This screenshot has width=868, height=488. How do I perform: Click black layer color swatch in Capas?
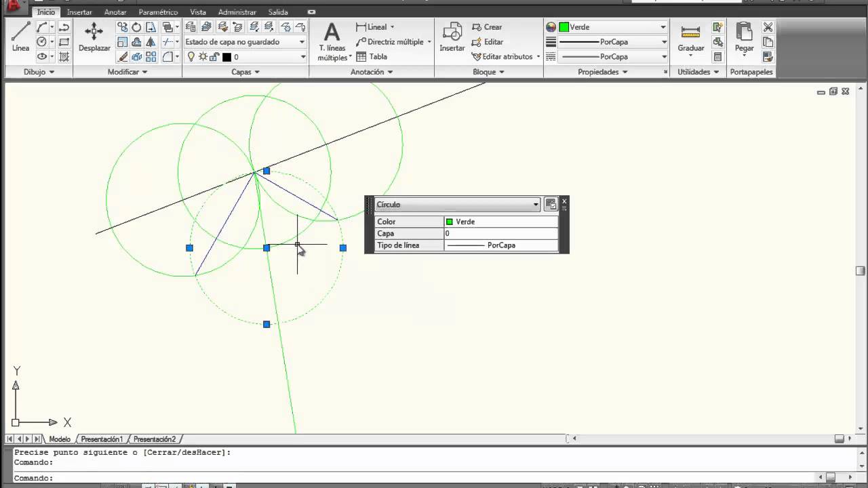click(x=226, y=57)
